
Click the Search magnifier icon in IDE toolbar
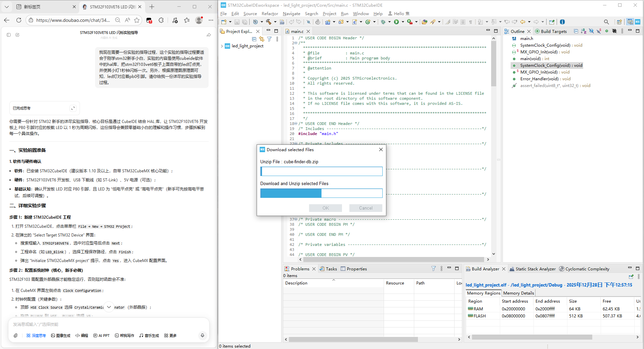tap(606, 22)
